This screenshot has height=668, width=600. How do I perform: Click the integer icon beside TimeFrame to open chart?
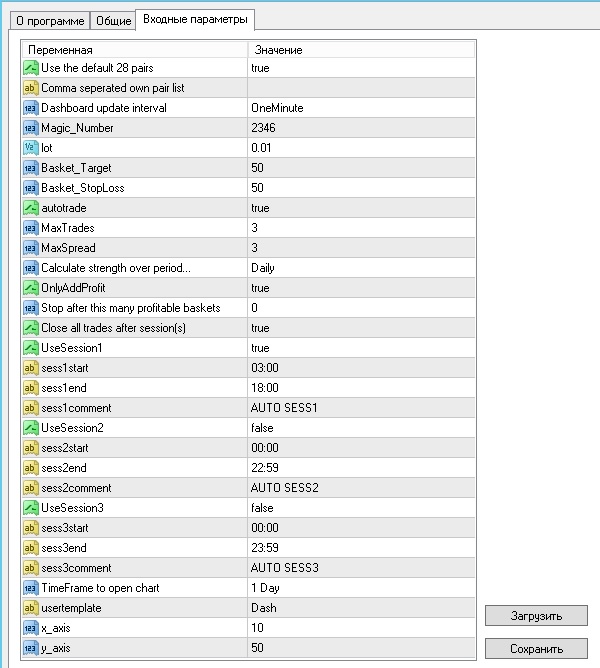pos(31,588)
